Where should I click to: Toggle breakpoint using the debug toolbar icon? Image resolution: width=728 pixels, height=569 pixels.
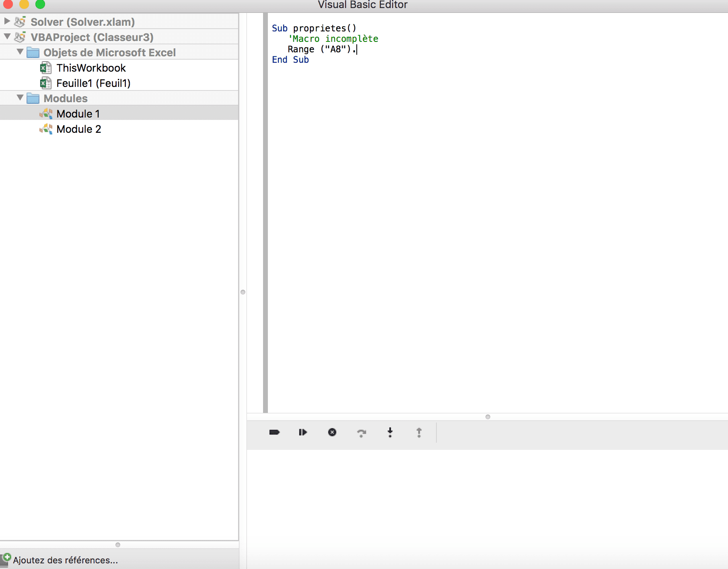pos(274,432)
